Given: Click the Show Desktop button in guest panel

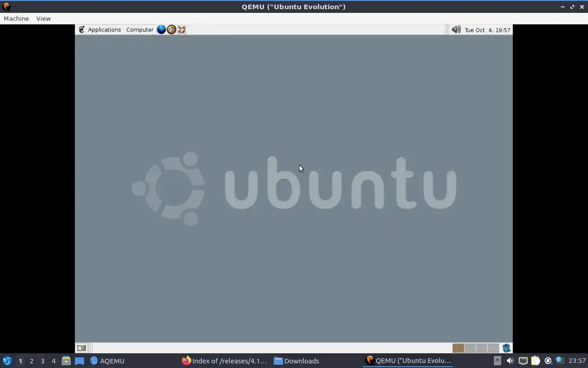Looking at the screenshot, I should pyautogui.click(x=81, y=348).
